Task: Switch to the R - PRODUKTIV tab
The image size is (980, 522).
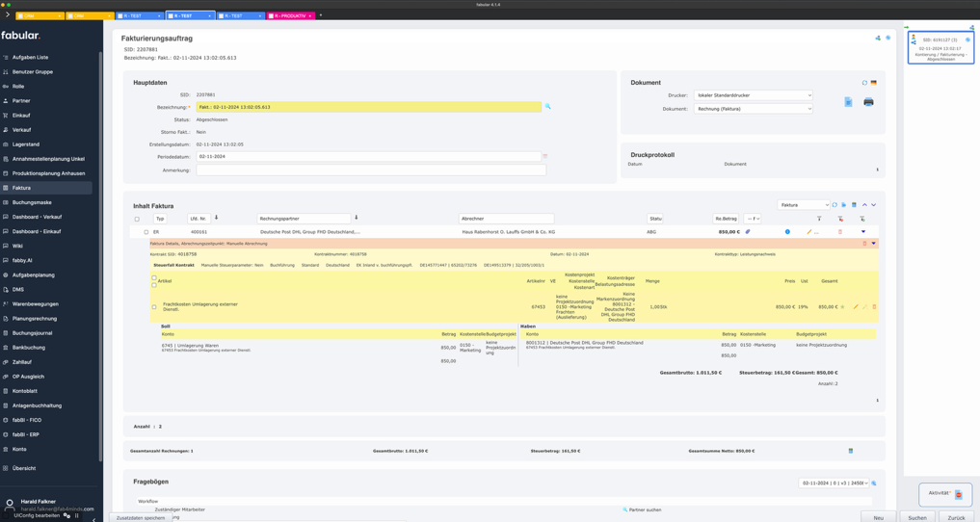Action: pos(289,16)
